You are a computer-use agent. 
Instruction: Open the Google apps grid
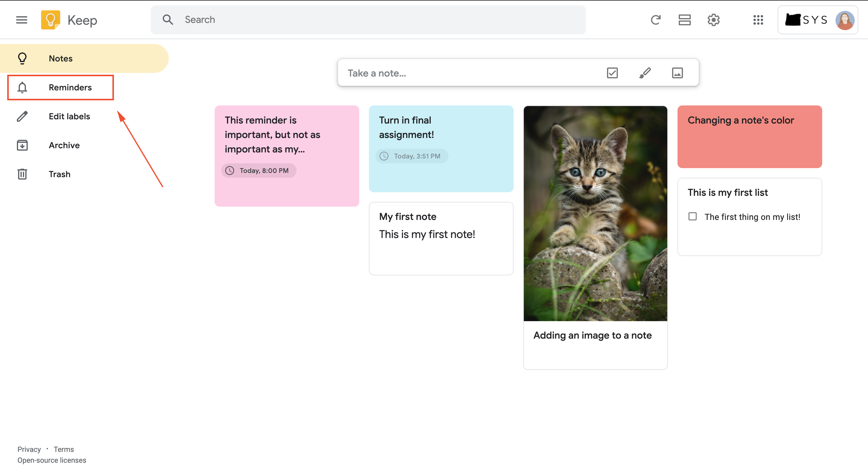pyautogui.click(x=758, y=20)
